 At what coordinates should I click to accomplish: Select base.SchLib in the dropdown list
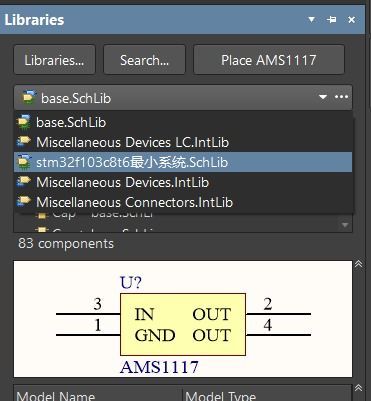point(183,122)
